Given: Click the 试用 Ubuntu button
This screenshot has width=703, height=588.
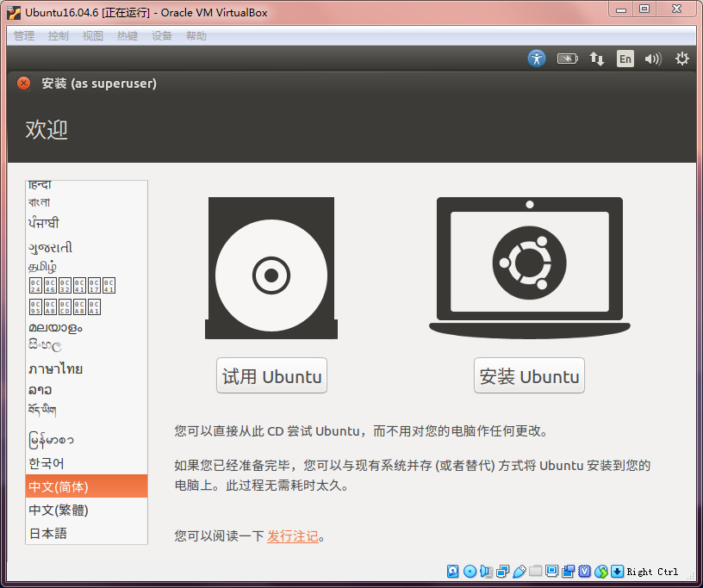Looking at the screenshot, I should click(271, 375).
